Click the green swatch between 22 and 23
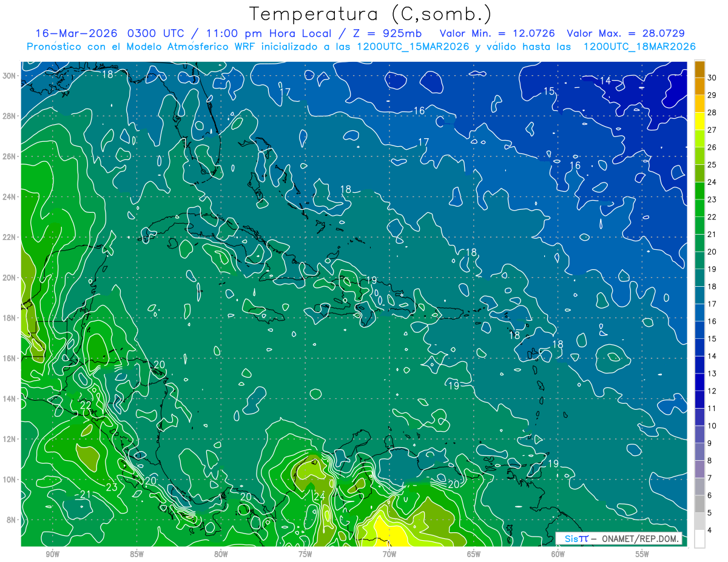 tap(699, 208)
